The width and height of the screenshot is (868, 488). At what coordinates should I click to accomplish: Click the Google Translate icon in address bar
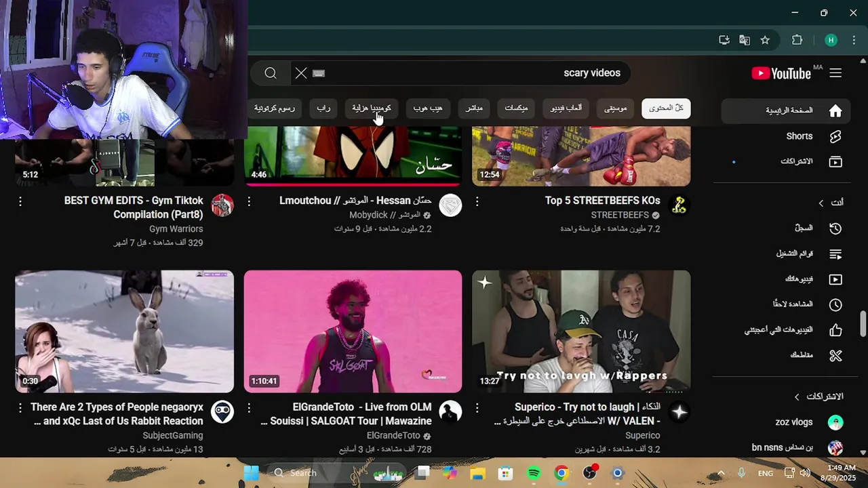pos(745,40)
